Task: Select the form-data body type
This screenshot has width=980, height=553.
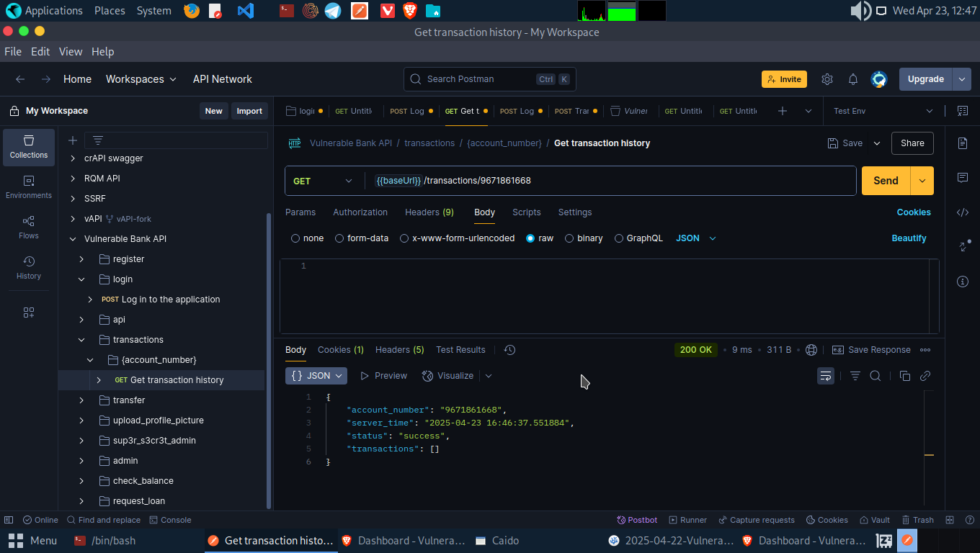Action: (x=362, y=238)
